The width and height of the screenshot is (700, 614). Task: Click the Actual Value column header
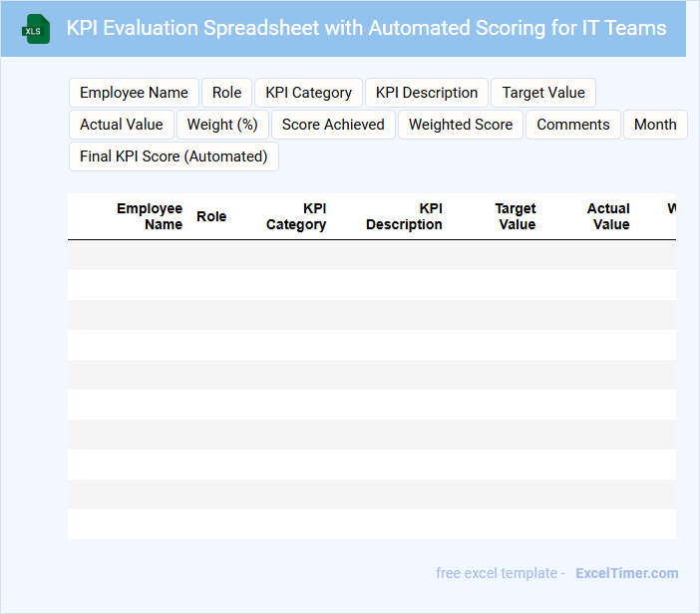click(x=608, y=216)
